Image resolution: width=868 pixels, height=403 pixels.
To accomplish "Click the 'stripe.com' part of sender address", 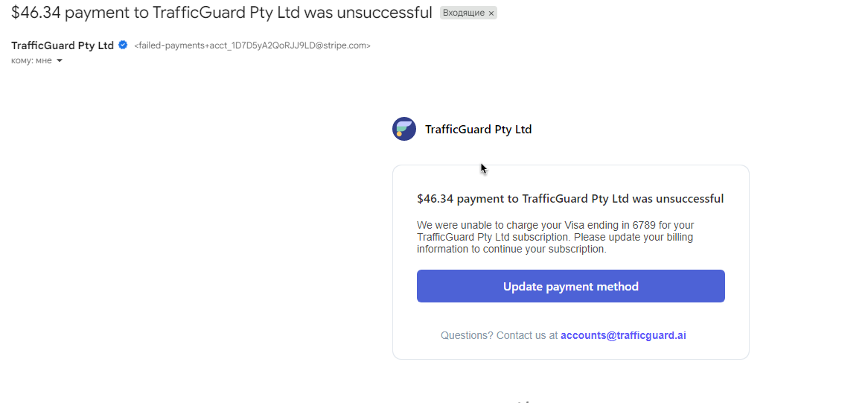I will coord(347,45).
